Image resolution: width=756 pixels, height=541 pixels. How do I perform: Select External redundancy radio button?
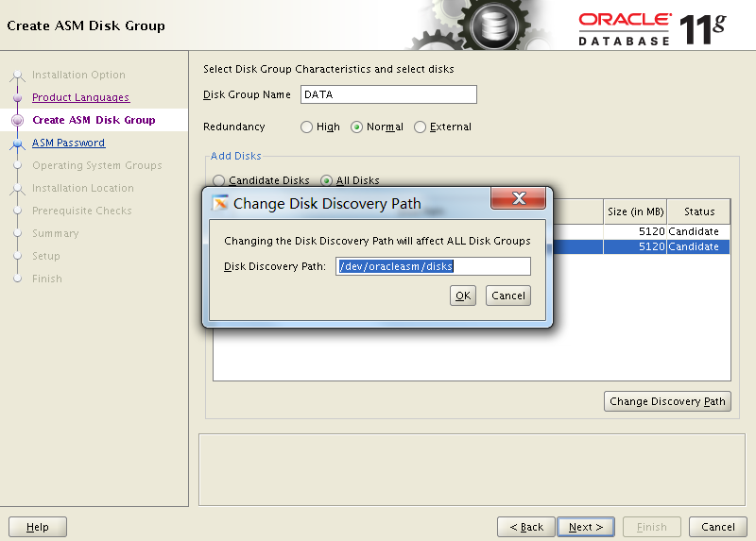pyautogui.click(x=420, y=127)
